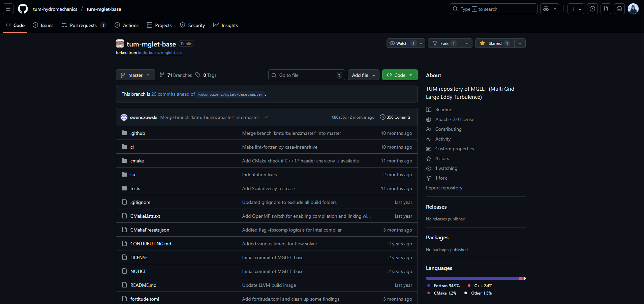Open the 356 Commits history link
The image size is (644, 304).
395,117
